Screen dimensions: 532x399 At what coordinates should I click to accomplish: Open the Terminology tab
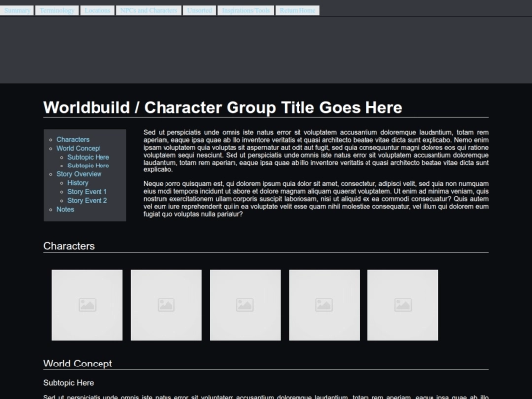pyautogui.click(x=57, y=10)
